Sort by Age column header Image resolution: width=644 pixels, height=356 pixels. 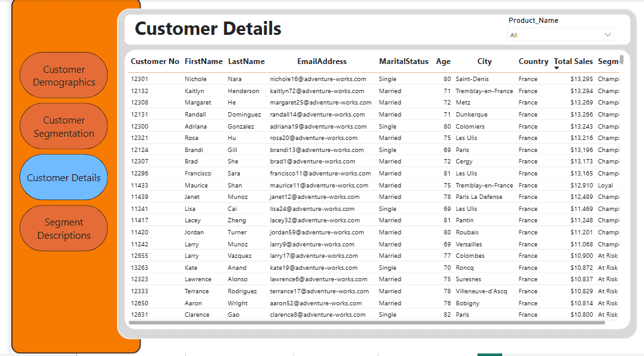click(443, 61)
